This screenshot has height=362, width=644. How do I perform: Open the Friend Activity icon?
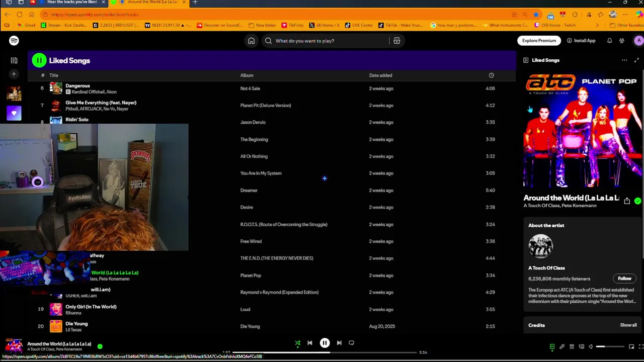click(622, 41)
